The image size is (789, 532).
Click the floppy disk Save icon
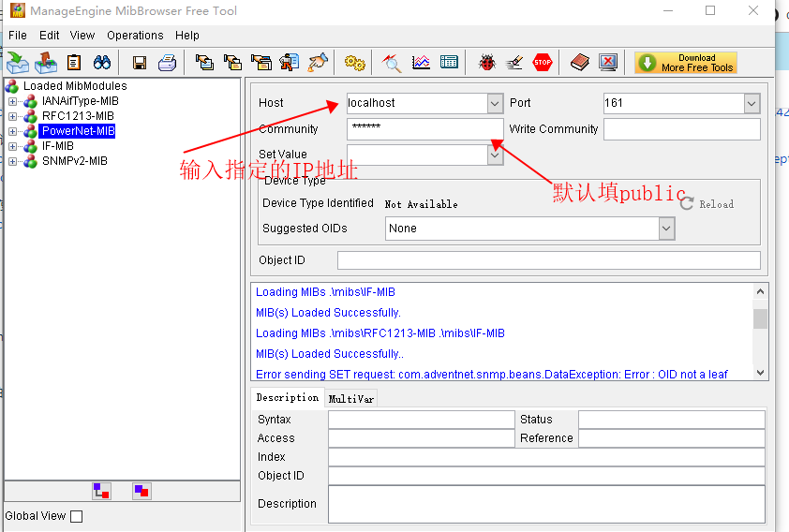click(140, 63)
